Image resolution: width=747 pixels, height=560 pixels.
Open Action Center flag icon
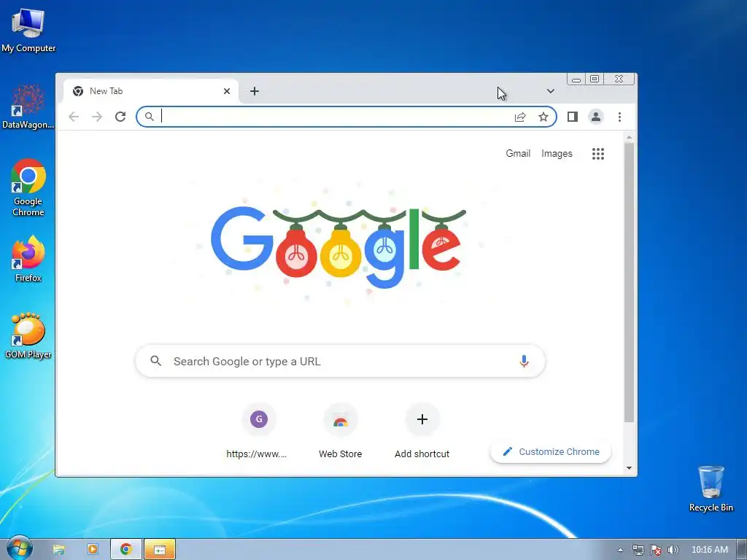(656, 550)
